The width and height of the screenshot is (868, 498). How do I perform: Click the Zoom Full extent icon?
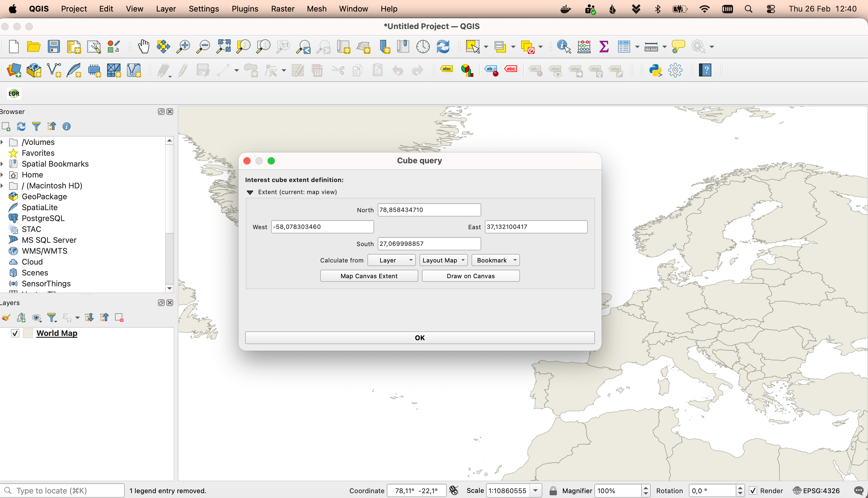223,47
